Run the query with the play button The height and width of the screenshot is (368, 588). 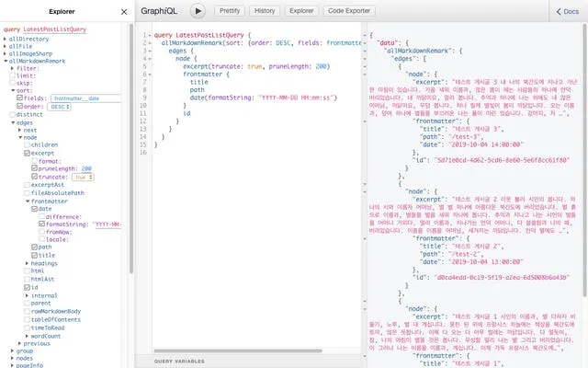[x=198, y=11]
